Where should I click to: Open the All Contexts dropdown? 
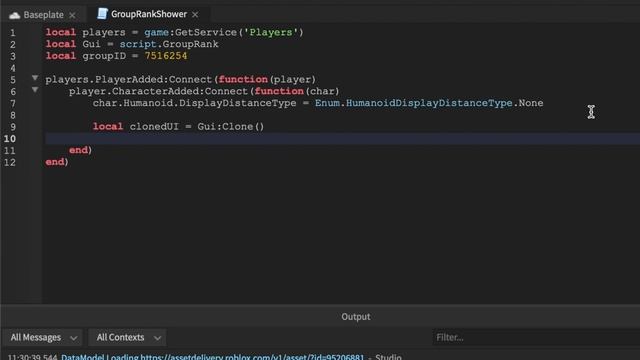coord(128,338)
